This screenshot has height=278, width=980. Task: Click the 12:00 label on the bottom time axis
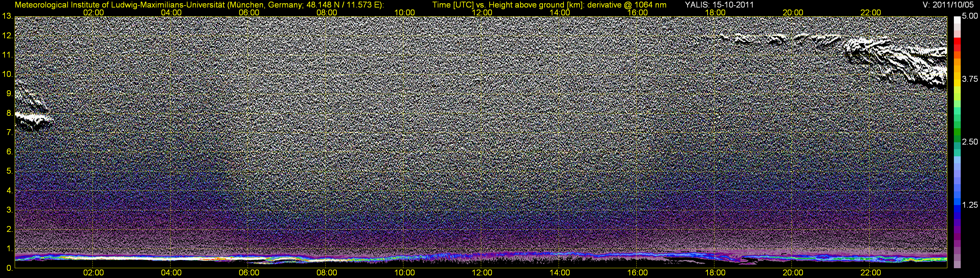(x=482, y=273)
